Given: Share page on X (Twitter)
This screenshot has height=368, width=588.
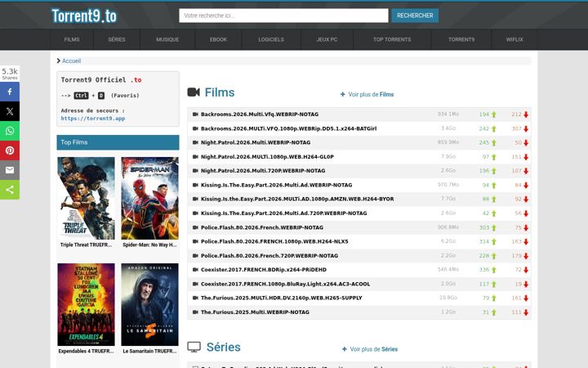Looking at the screenshot, I should [x=10, y=111].
